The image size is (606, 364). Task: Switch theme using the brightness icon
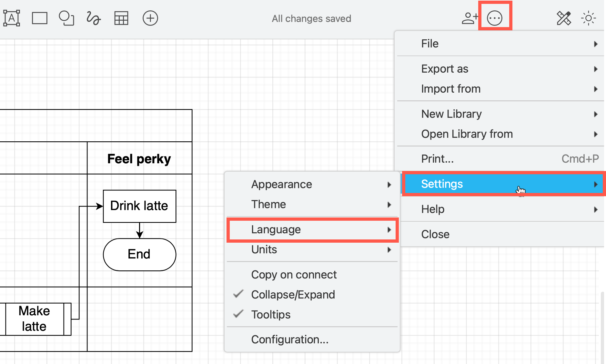point(589,18)
